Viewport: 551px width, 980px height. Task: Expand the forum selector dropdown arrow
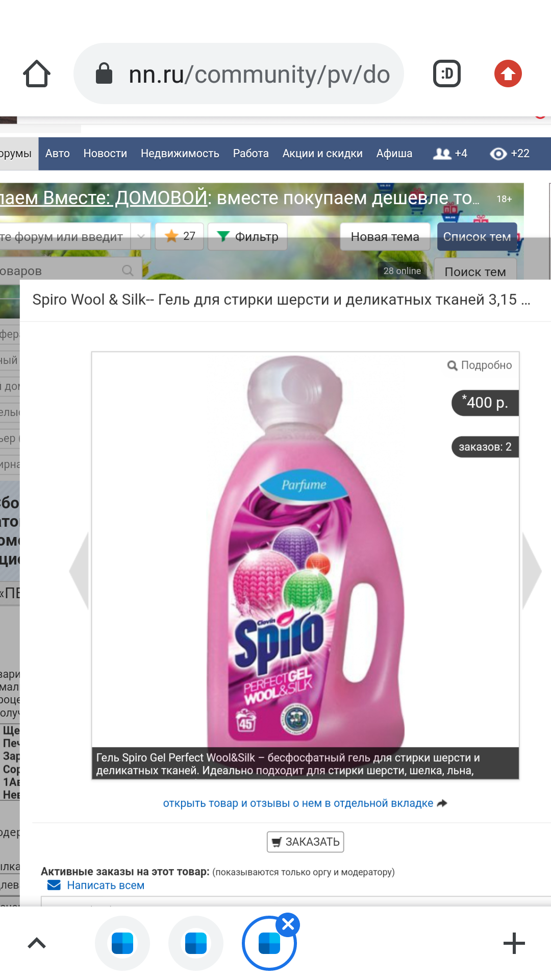[141, 236]
